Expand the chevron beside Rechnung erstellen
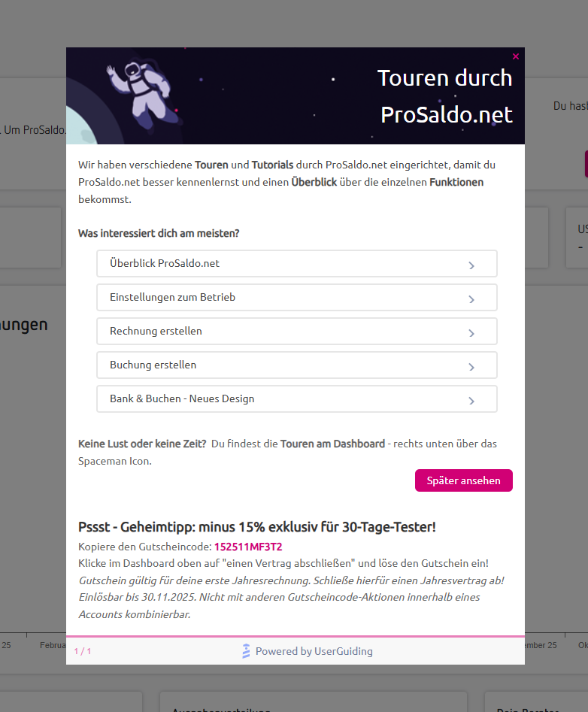 pyautogui.click(x=471, y=333)
